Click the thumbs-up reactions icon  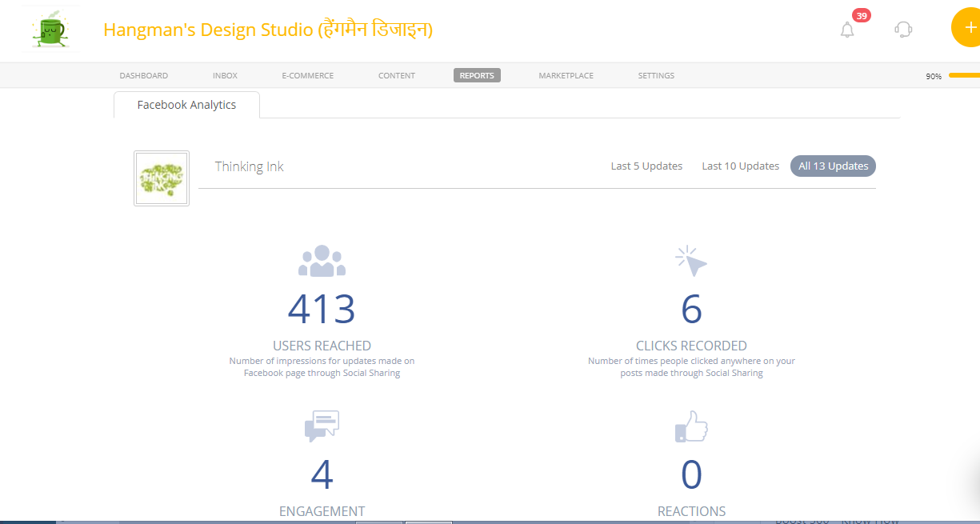tap(691, 426)
